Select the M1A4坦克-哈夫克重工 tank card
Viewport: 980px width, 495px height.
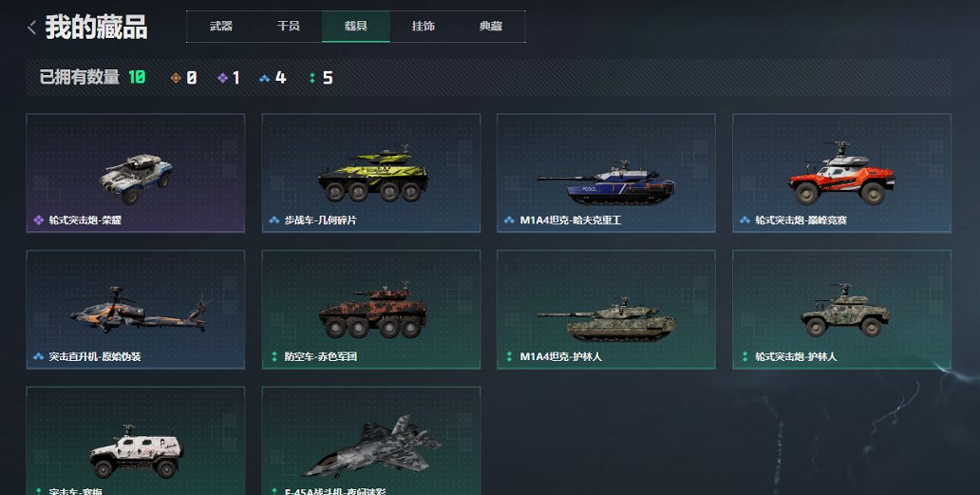[x=606, y=173]
